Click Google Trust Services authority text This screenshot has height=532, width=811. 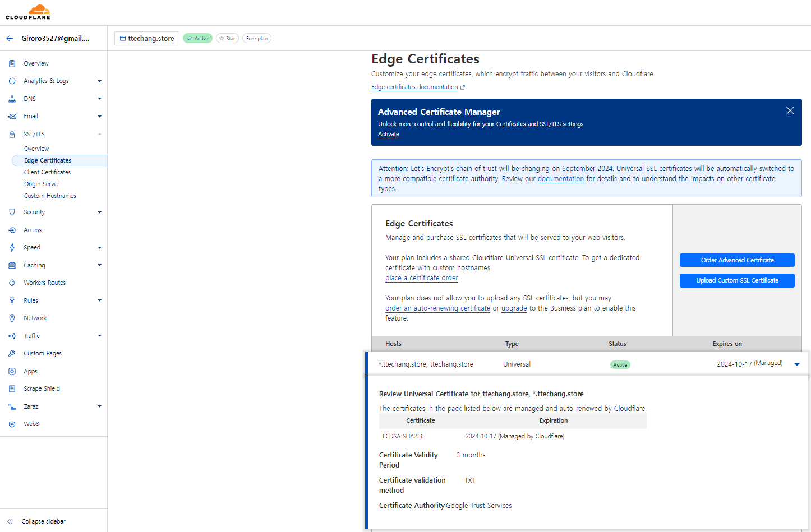click(479, 506)
